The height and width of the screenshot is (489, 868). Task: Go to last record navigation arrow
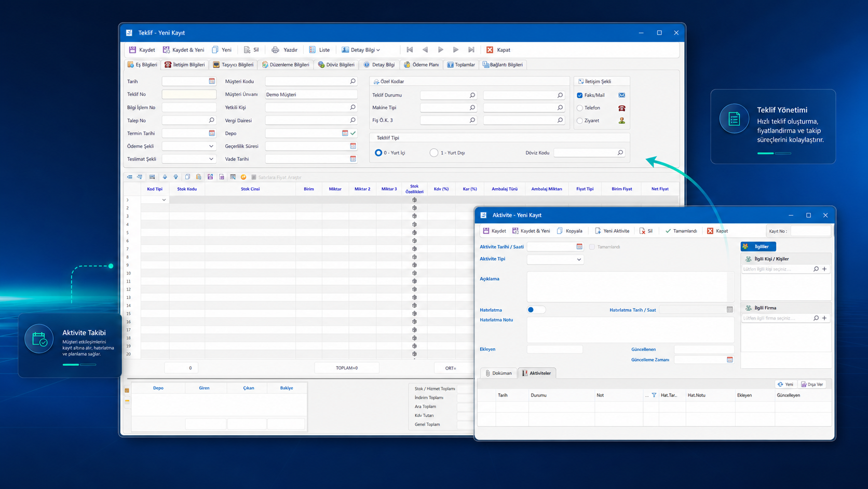471,50
